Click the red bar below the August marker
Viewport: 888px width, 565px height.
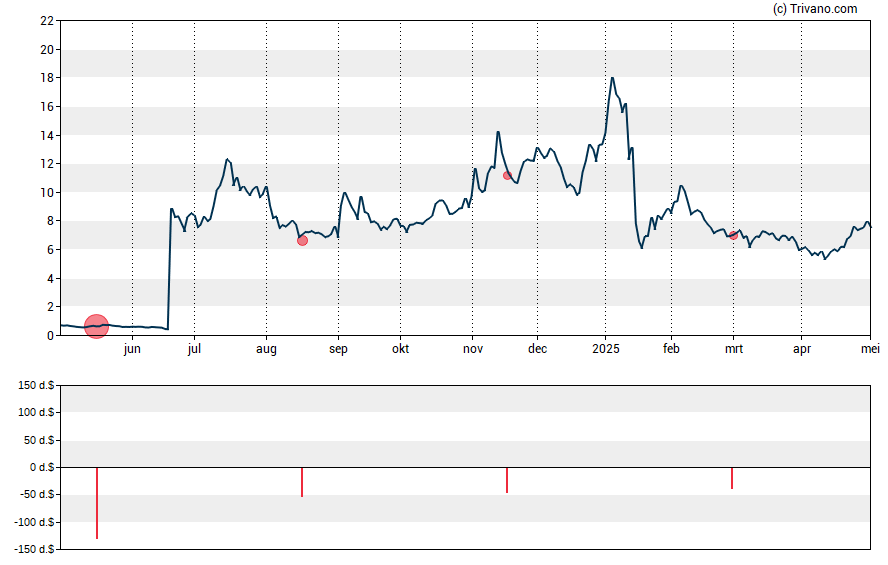point(302,482)
